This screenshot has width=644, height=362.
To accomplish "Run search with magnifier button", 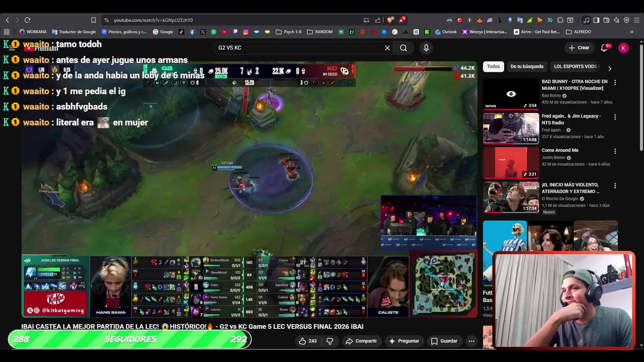I will coord(404,48).
